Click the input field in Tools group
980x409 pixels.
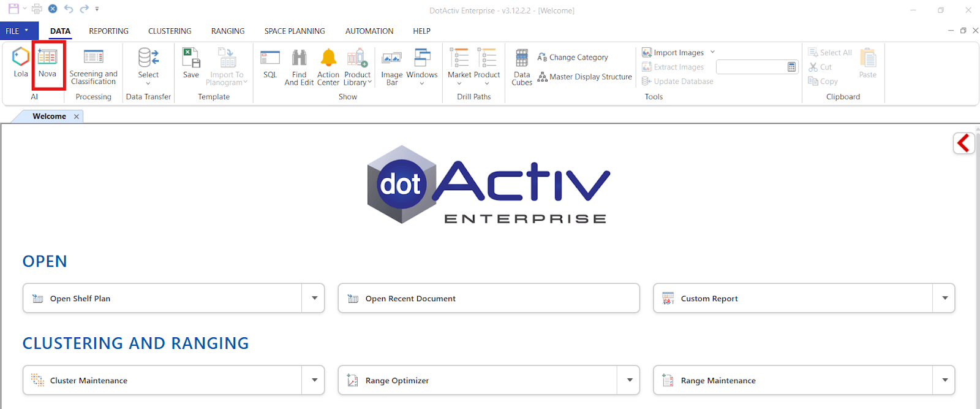751,67
